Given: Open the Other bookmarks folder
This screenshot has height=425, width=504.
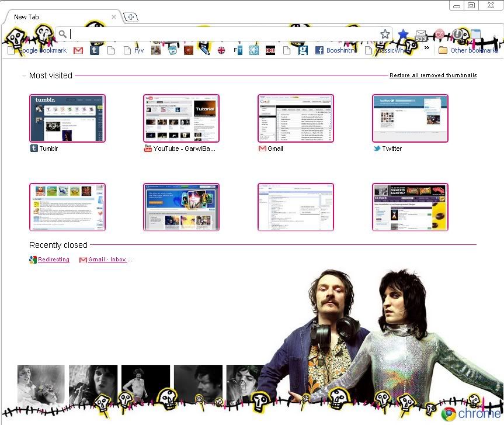Looking at the screenshot, I should pos(468,50).
